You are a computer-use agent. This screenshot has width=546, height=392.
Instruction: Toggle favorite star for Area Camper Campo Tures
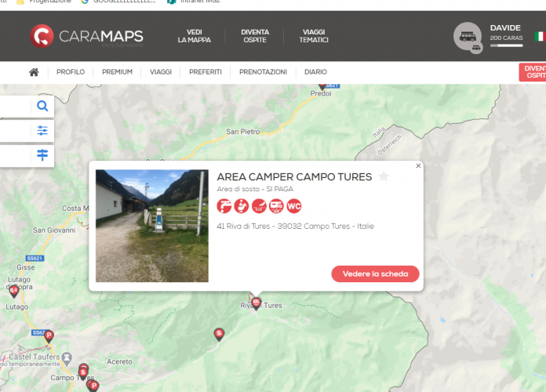click(x=384, y=177)
